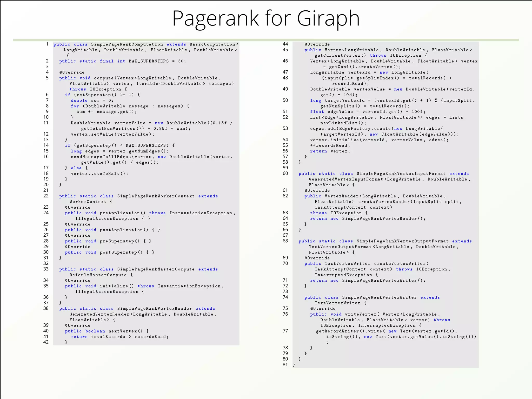Click 'writeVertex(' method on line 76
The height and width of the screenshot is (399, 532).
tap(362, 314)
